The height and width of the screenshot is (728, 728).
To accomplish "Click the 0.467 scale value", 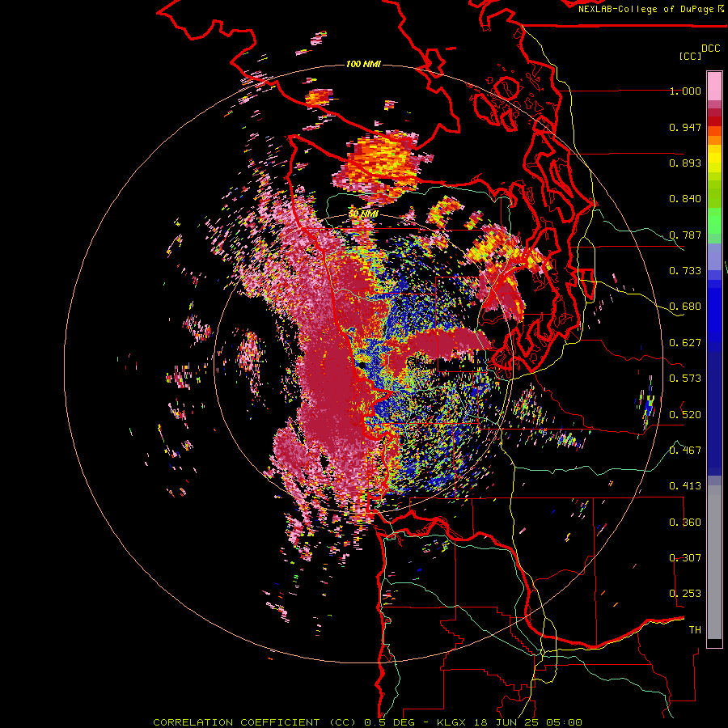I will (x=685, y=451).
